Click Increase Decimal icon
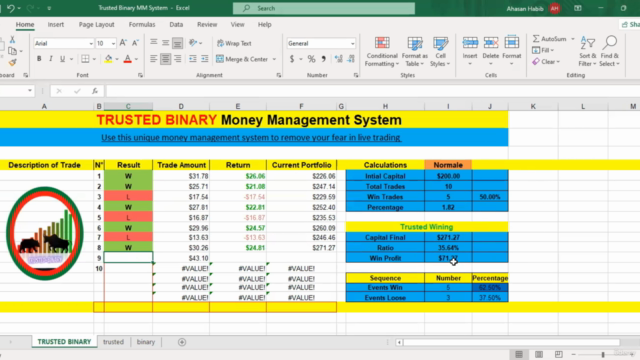This screenshot has height=360, width=640. point(338,59)
